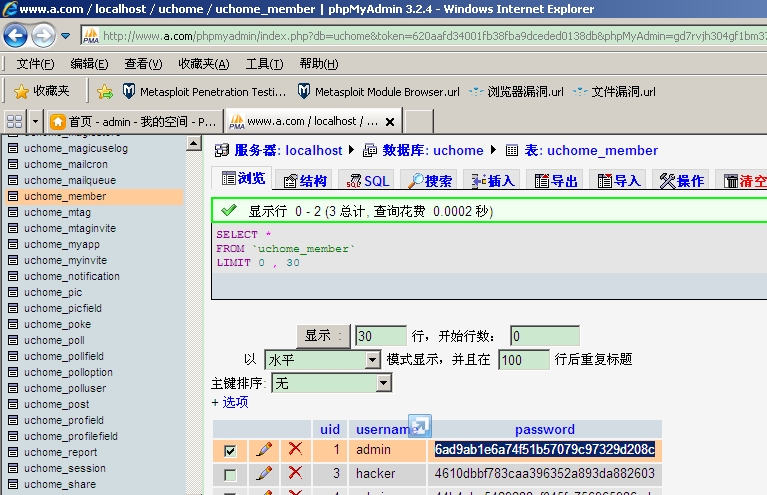Click table icon beside uchome_pic
Viewport: 767px width, 495px height.
click(x=13, y=292)
